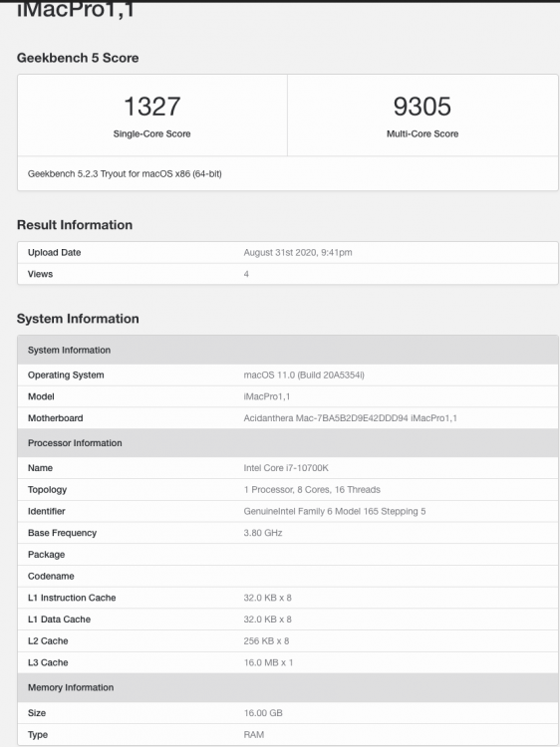
Task: Select macOS 11.0 (Build 20A5354i) value
Action: 304,374
